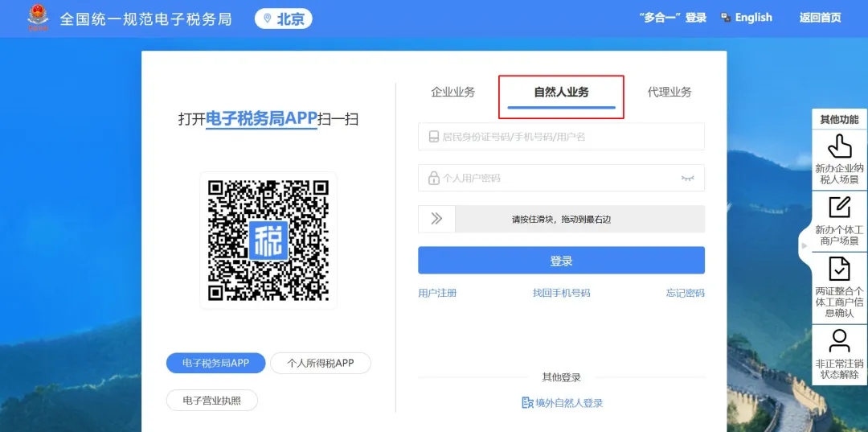The height and width of the screenshot is (432, 868).
Task: Select the 电子税务局APP scan option
Action: tap(215, 363)
